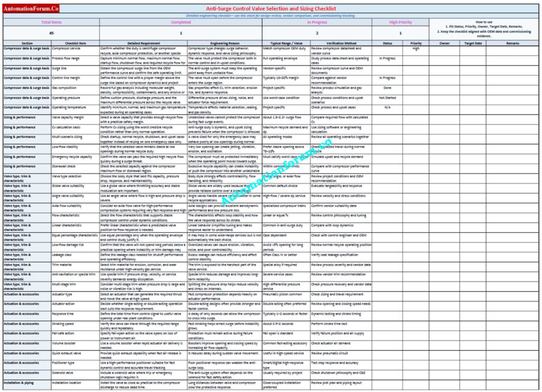Select the Owner column header

(445, 43)
